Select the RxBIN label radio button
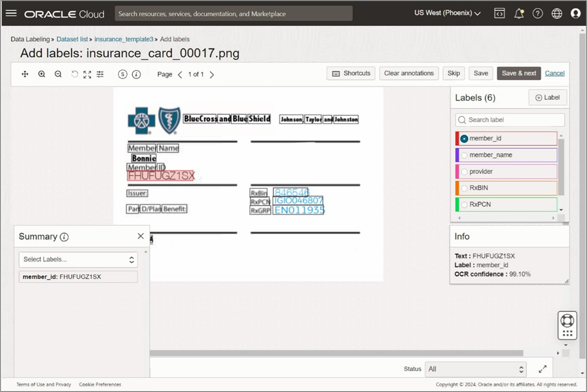Screen dimensions: 587x392 pos(464,188)
